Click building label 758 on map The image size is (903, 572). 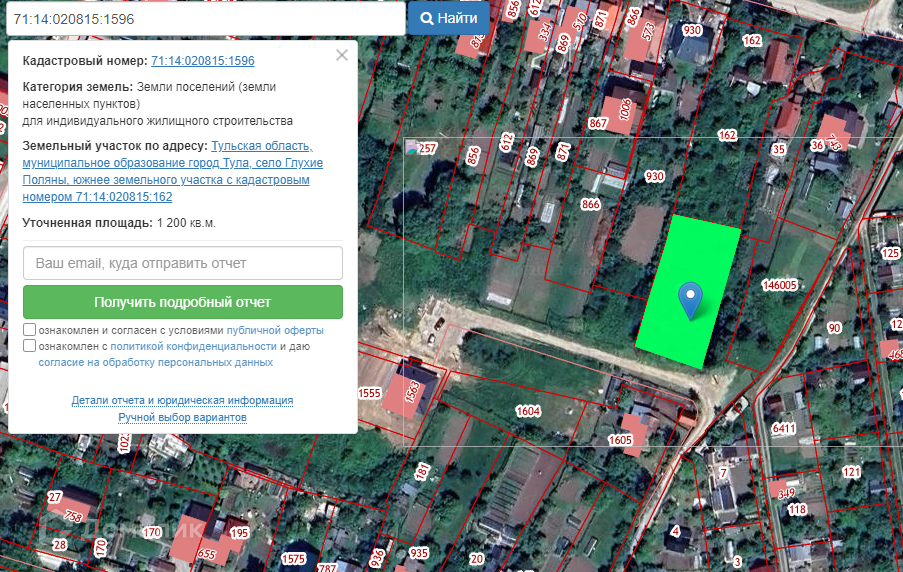pos(73,516)
